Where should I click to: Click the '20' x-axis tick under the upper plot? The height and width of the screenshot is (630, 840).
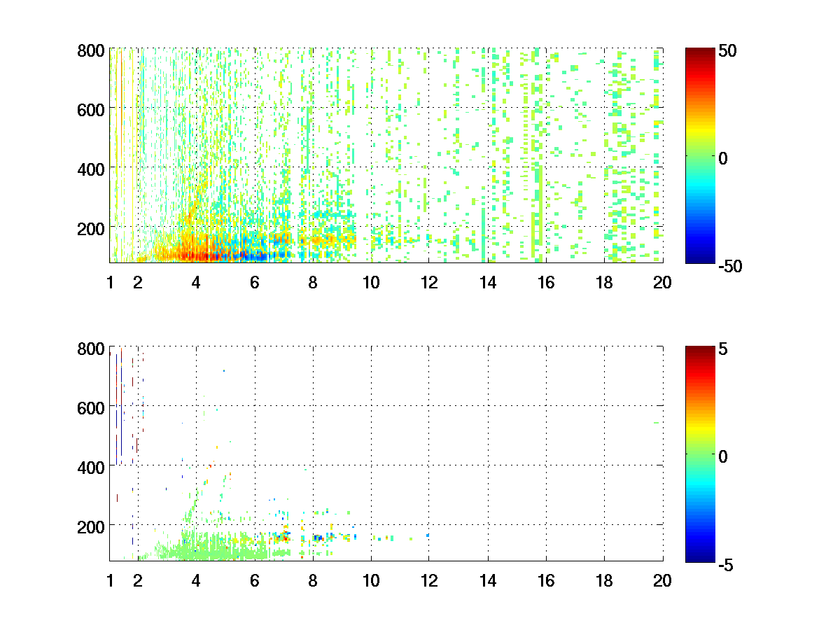coord(662,283)
